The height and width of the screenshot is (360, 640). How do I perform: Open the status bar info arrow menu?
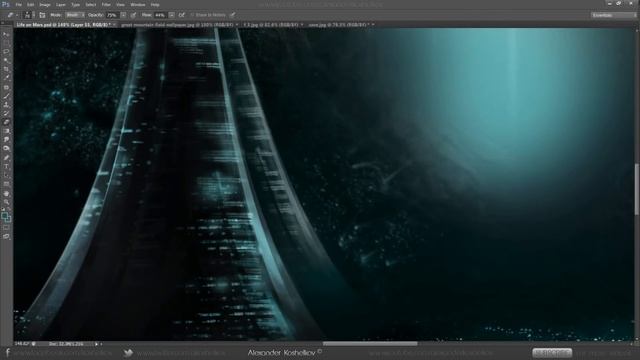[x=96, y=344]
